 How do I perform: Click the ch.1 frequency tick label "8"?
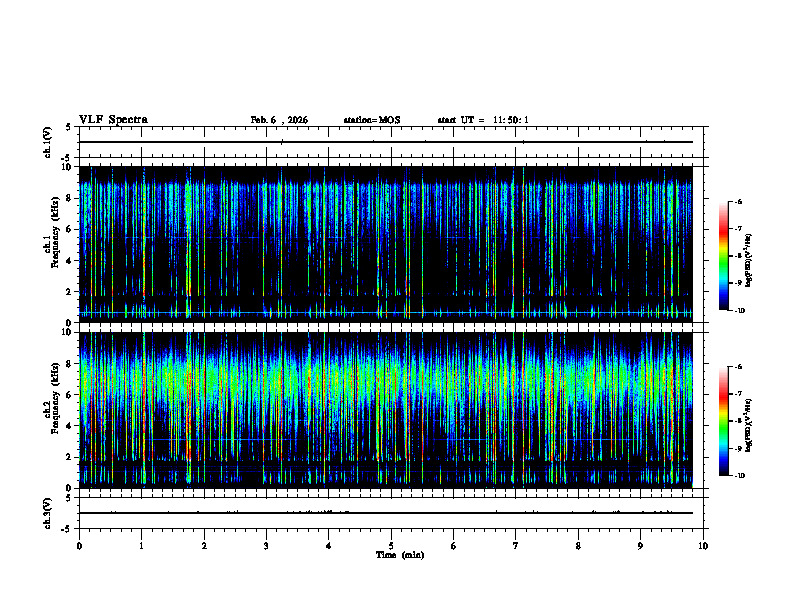tap(70, 198)
